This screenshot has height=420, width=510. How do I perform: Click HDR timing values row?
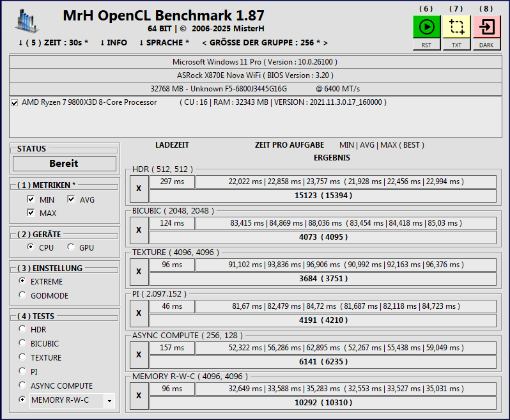pos(346,182)
